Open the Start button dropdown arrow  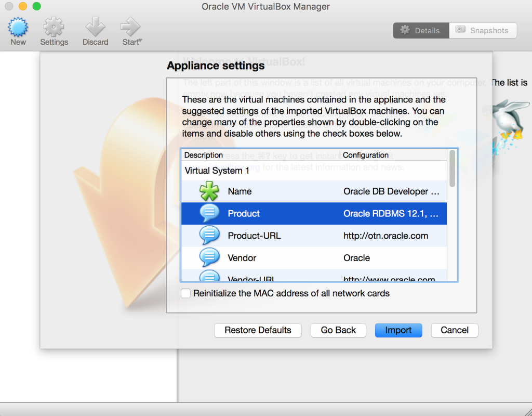click(x=141, y=41)
